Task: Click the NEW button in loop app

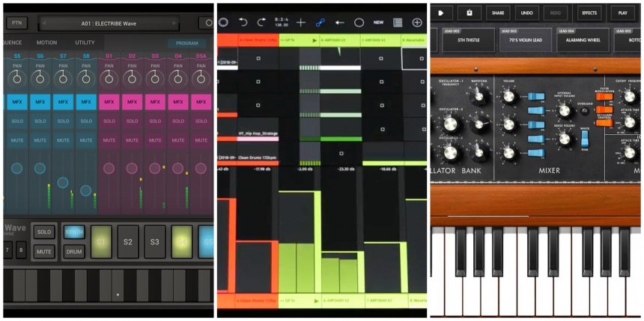Action: coord(378,22)
